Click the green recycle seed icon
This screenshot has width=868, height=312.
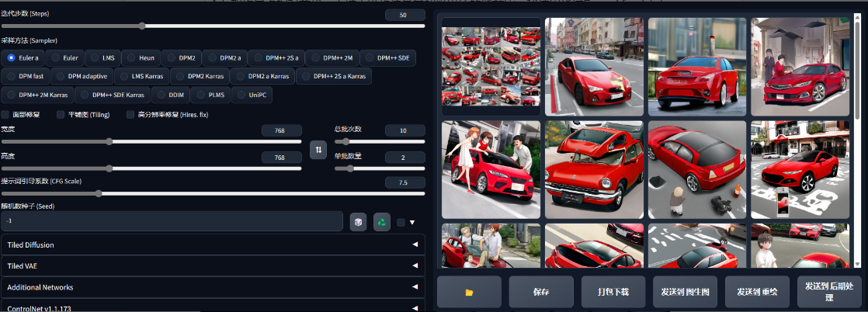pyautogui.click(x=381, y=222)
